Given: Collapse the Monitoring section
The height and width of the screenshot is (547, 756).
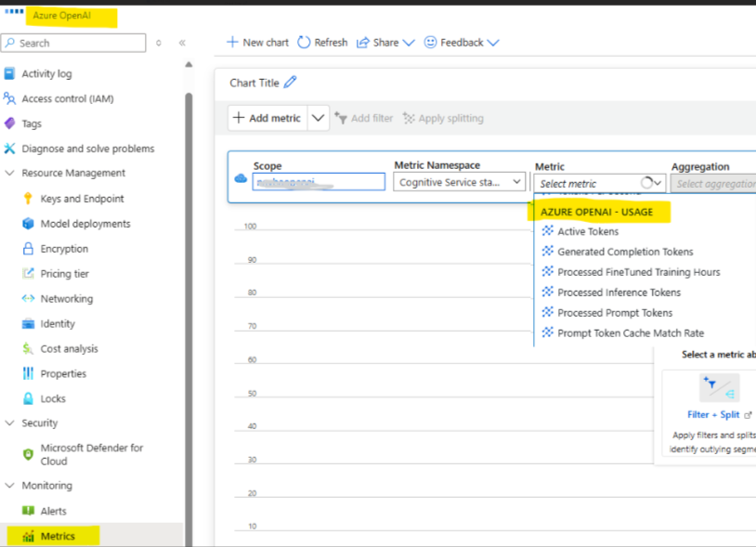Looking at the screenshot, I should coord(9,486).
